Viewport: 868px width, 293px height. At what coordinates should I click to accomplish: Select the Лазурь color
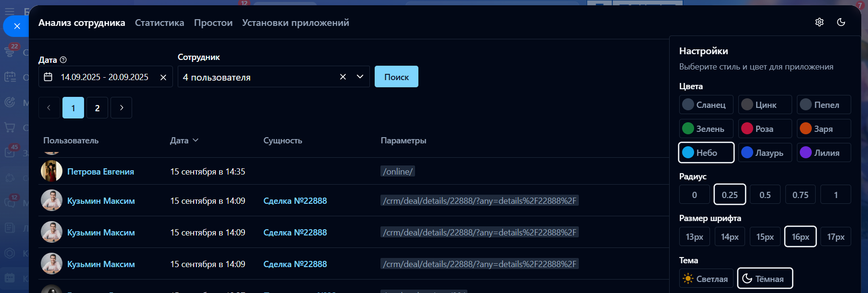765,152
